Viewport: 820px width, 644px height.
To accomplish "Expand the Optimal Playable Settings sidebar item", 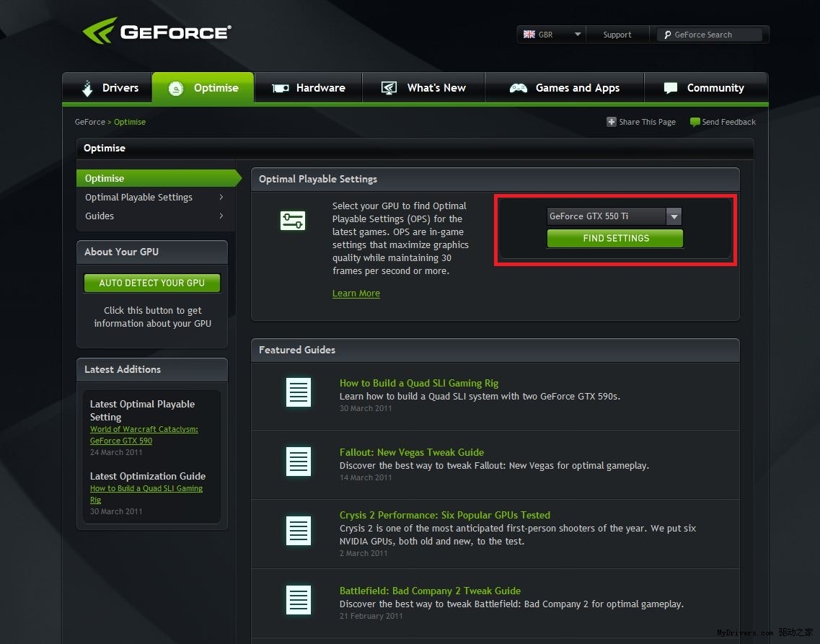I will (x=154, y=197).
